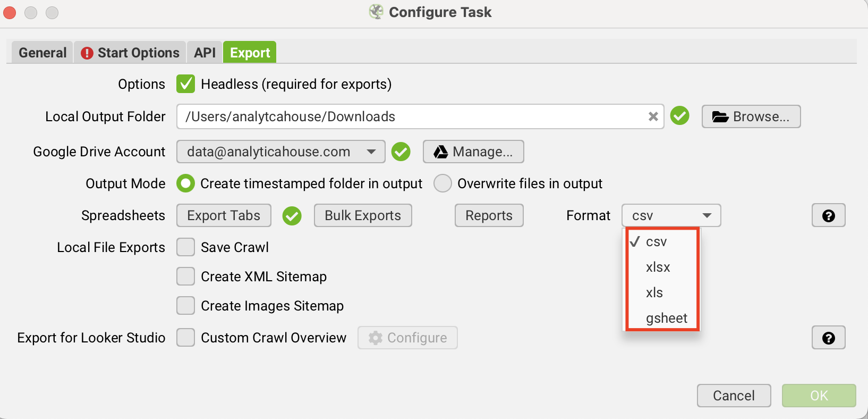Click the clear X icon in folder field
This screenshot has height=419, width=868.
(x=653, y=116)
